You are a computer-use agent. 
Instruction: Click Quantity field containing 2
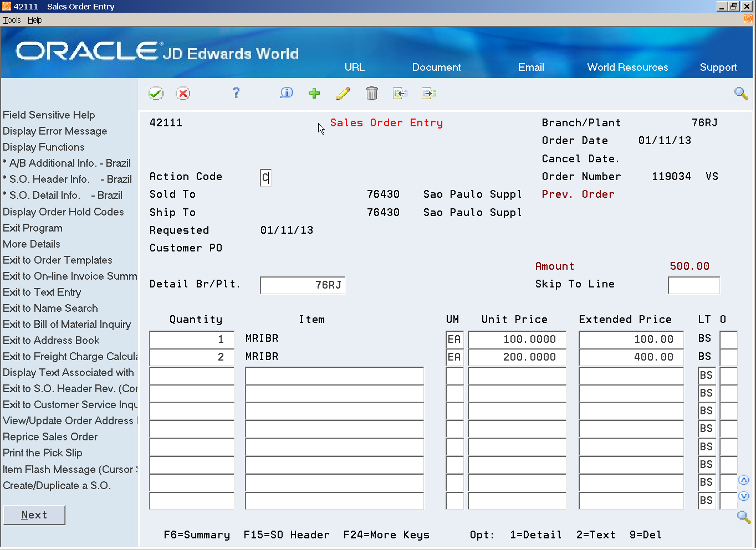(192, 357)
